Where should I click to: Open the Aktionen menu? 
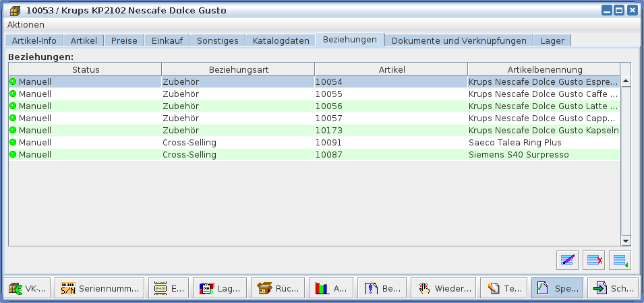26,24
